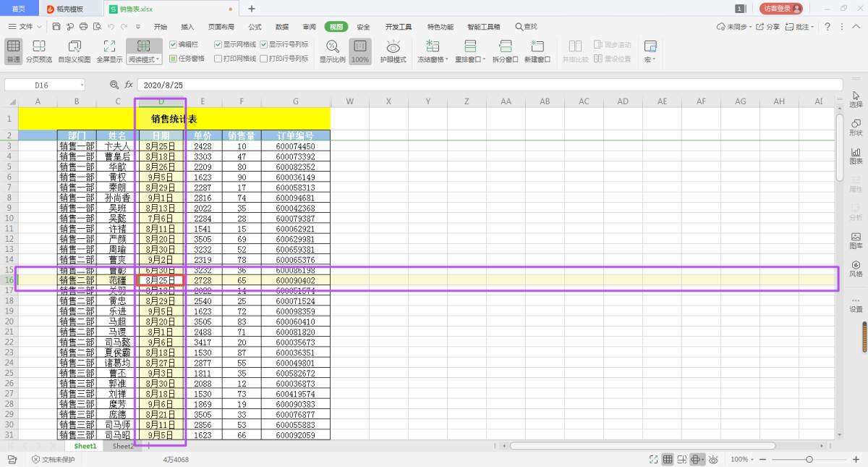Open a 新建窗口 new window

(537, 47)
